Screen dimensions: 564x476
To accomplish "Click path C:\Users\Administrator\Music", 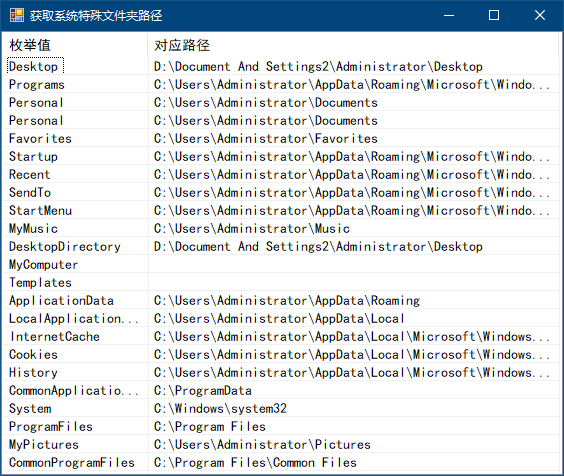I will coord(252,228).
